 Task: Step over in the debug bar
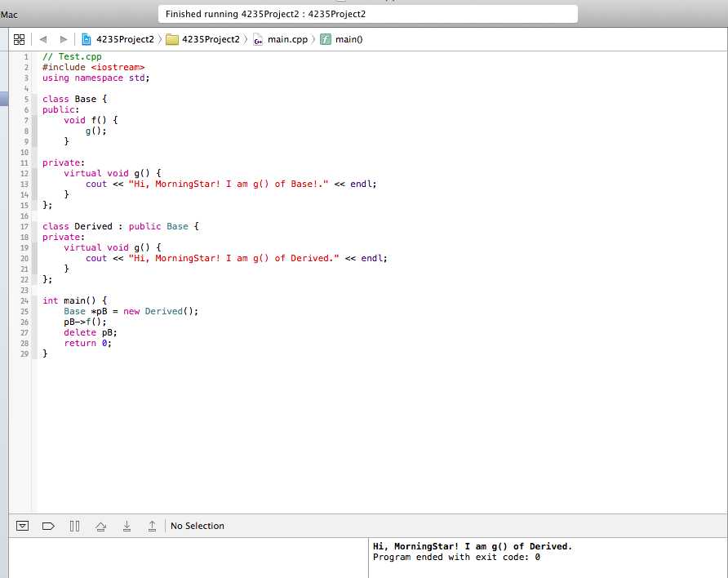(x=100, y=527)
